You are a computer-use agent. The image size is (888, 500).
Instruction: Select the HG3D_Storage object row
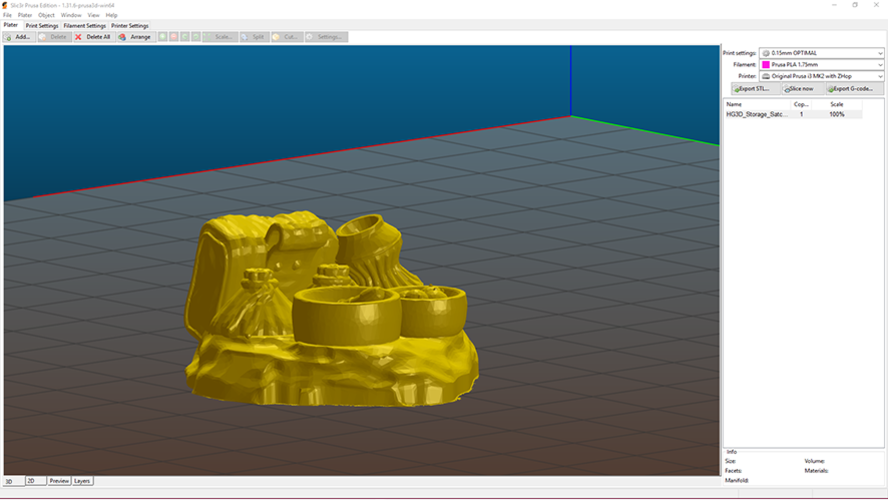click(793, 114)
